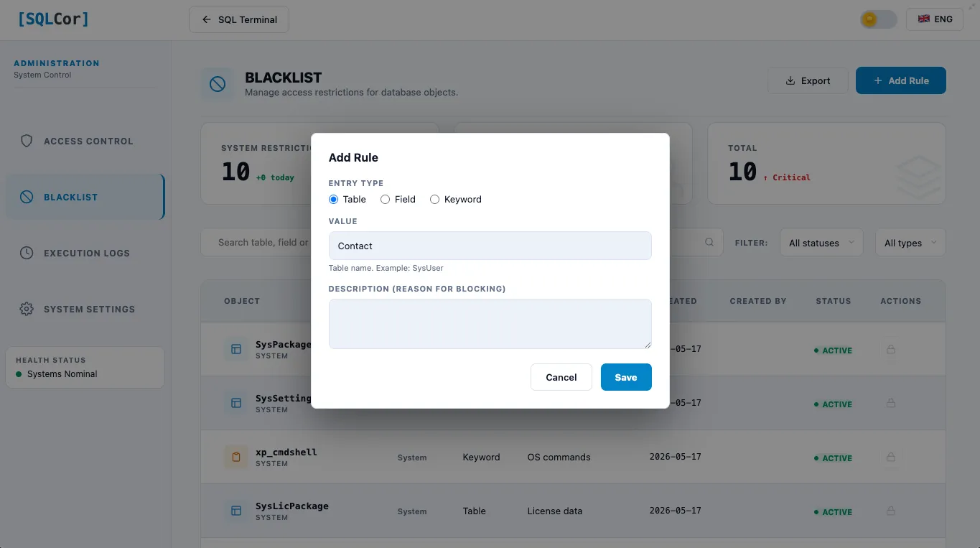980x548 pixels.
Task: Click the xp_cmdshell object name
Action: click(286, 452)
